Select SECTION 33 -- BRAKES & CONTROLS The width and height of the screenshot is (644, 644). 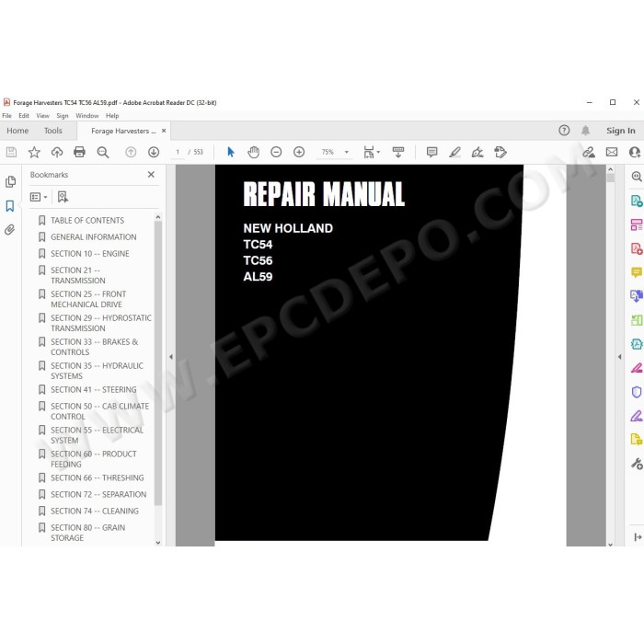click(94, 347)
